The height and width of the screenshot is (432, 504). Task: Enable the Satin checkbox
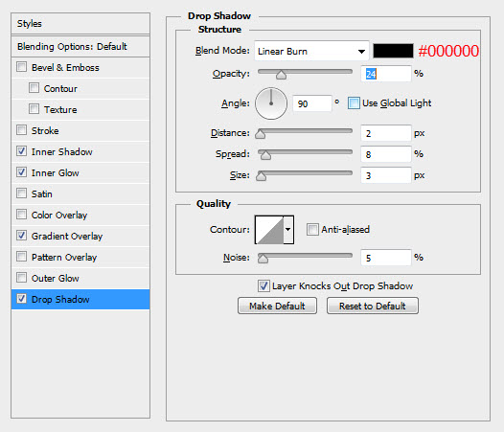click(x=21, y=193)
